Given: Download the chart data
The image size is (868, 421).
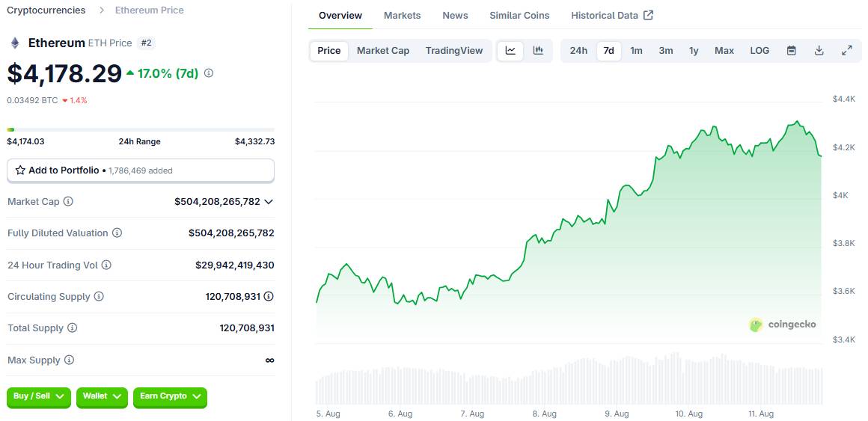Looking at the screenshot, I should 819,51.
